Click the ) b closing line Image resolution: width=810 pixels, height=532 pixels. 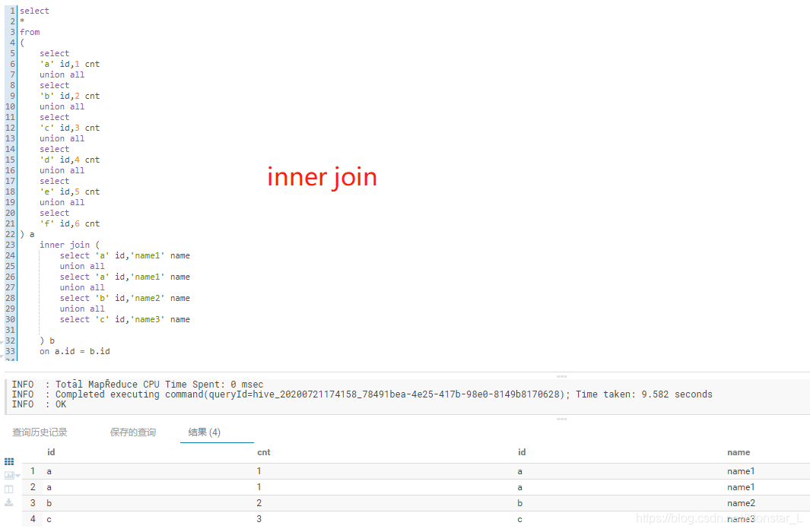(47, 340)
